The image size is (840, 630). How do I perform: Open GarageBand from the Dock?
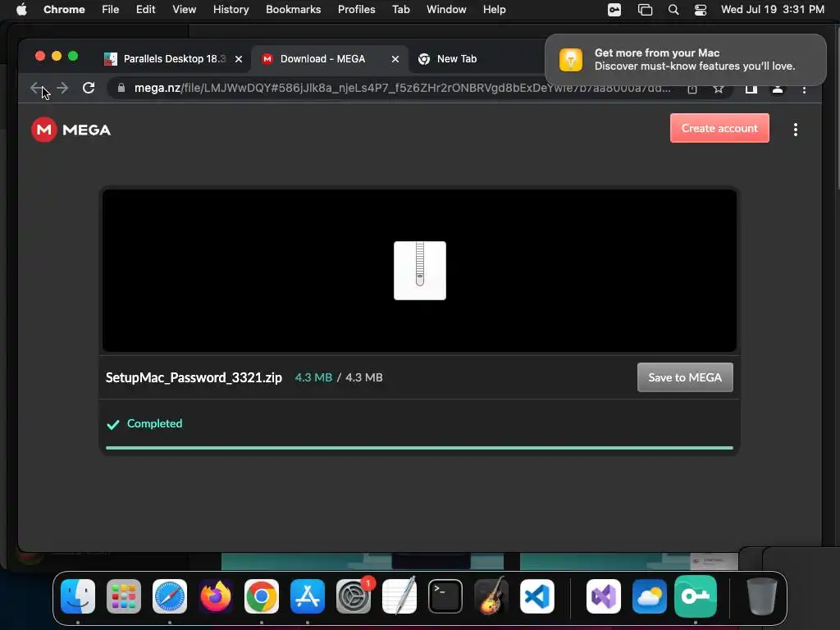(491, 596)
